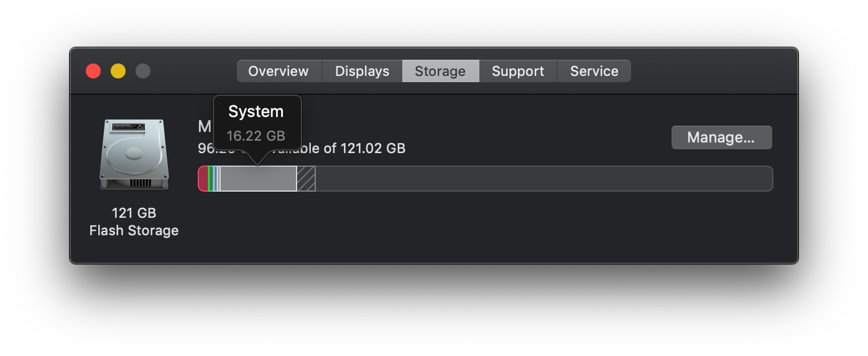The height and width of the screenshot is (356, 868).
Task: Minimize the window with the yellow button
Action: 118,71
